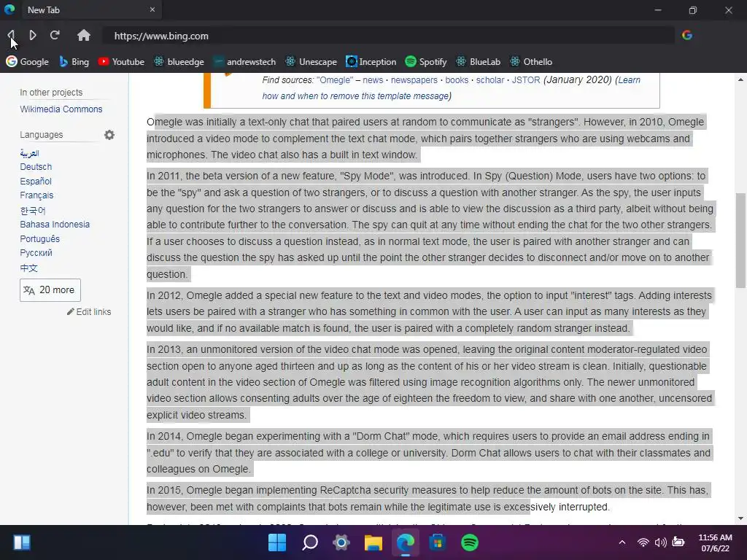The width and height of the screenshot is (747, 560).
Task: Switch to Français language version
Action: [x=36, y=195]
